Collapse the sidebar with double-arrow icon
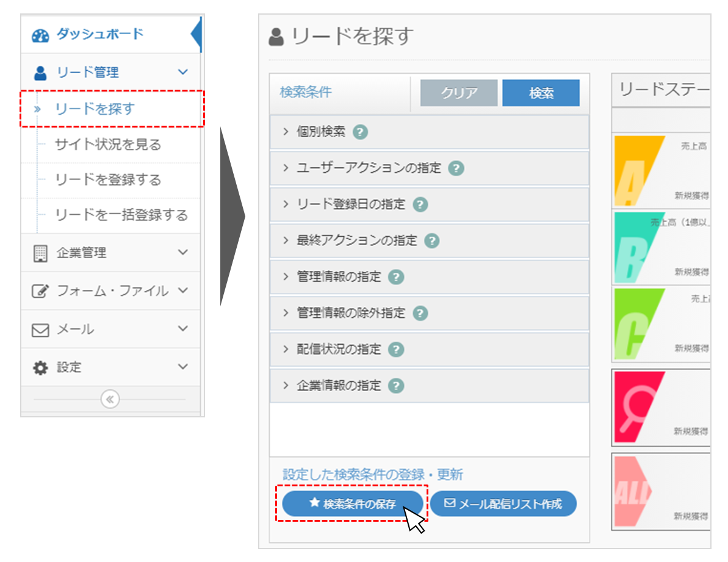The image size is (728, 562). [x=110, y=399]
